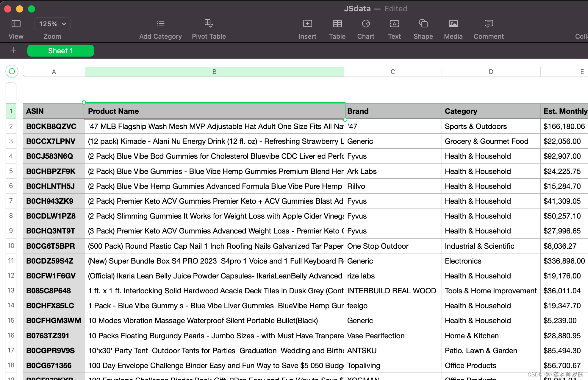
Task: Select the ANTSKU brand cell
Action: [393, 351]
